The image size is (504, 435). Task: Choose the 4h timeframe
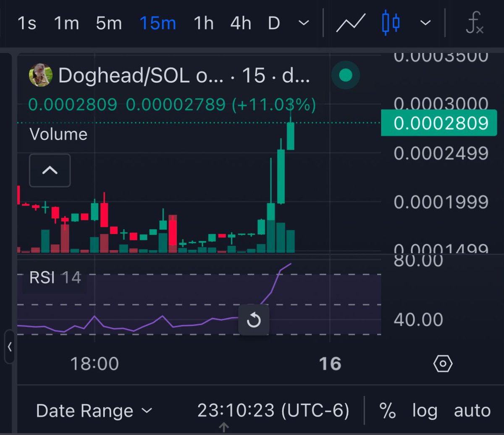point(241,23)
